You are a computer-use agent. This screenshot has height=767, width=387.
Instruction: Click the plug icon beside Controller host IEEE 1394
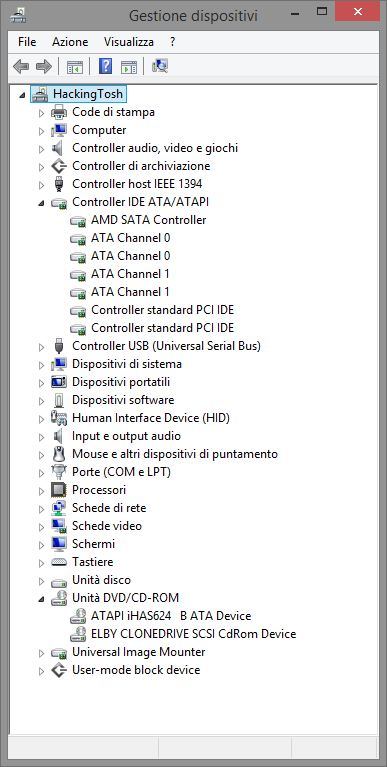point(59,184)
